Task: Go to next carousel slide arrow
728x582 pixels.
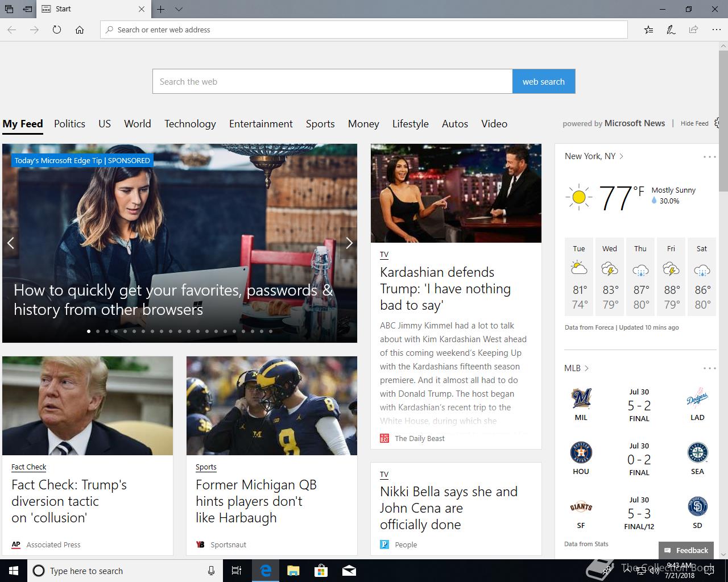Action: (x=349, y=243)
